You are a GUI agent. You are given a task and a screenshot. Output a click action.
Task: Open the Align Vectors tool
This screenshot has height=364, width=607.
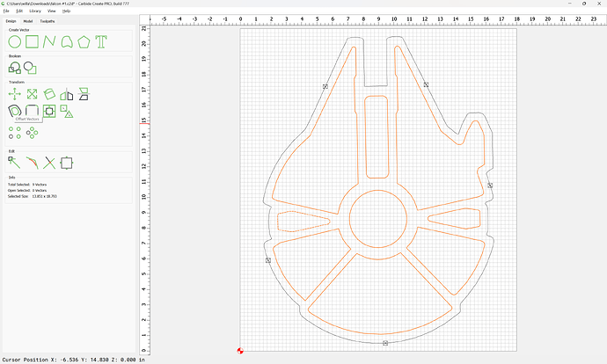point(49,111)
